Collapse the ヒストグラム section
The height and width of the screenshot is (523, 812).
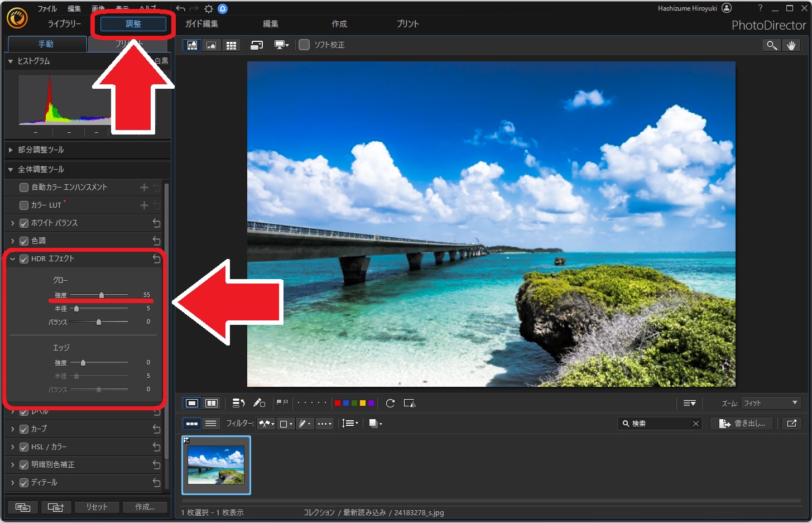(x=11, y=61)
